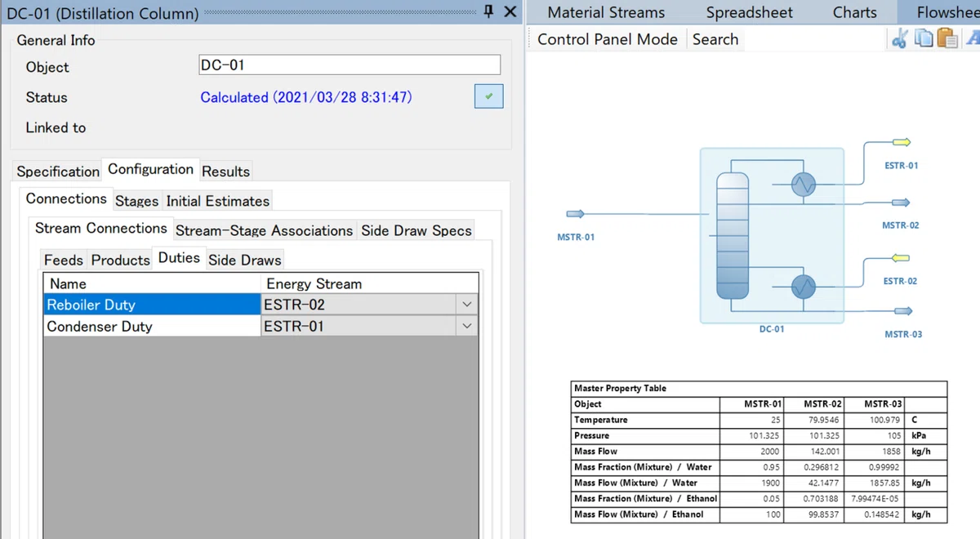Click Control Panel Mode button
The height and width of the screenshot is (539, 980).
pyautogui.click(x=608, y=39)
